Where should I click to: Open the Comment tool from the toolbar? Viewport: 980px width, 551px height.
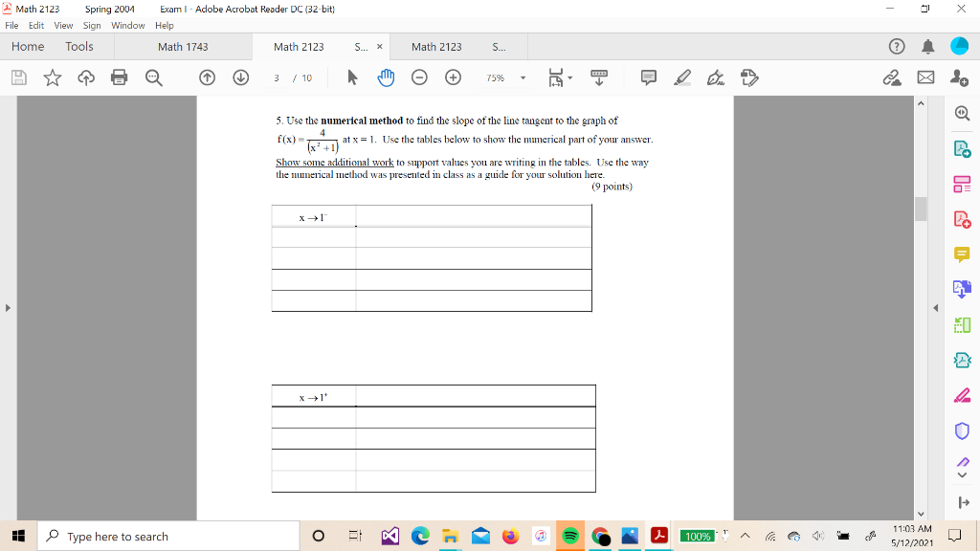649,77
